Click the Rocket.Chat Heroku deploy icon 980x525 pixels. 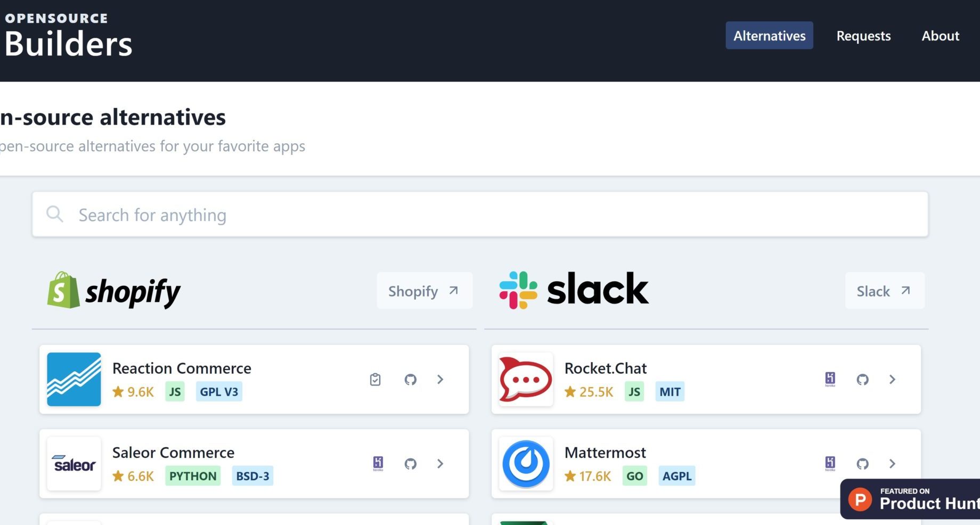tap(830, 379)
